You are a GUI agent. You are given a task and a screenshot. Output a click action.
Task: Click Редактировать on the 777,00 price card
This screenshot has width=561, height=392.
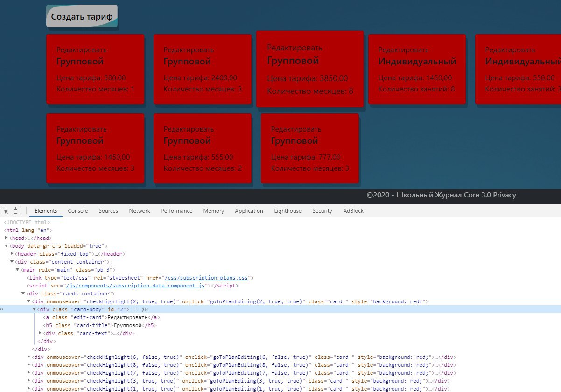(296, 129)
